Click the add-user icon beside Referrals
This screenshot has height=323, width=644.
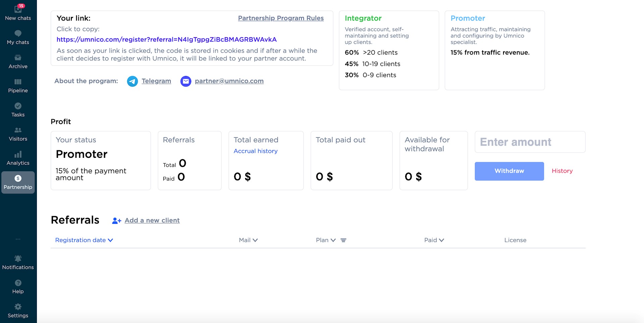[116, 220]
